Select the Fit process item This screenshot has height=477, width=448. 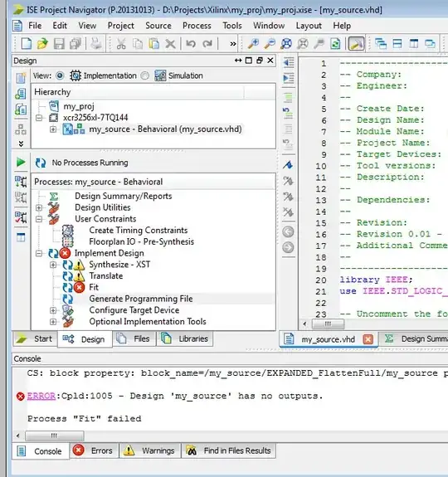(94, 288)
